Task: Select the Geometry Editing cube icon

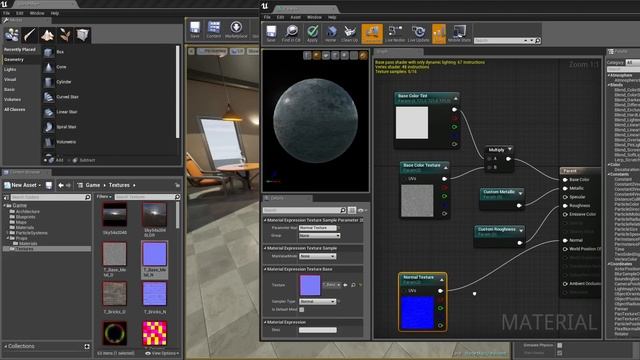Action: [x=82, y=35]
